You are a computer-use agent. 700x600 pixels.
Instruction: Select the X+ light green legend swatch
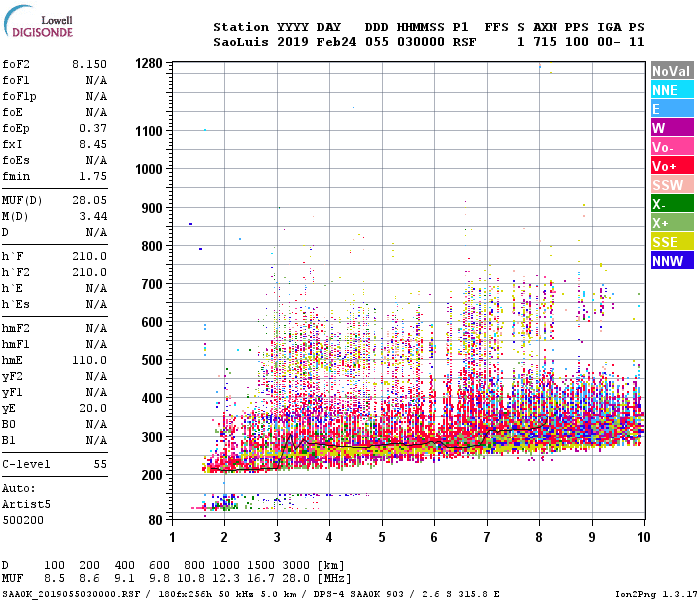(x=672, y=223)
